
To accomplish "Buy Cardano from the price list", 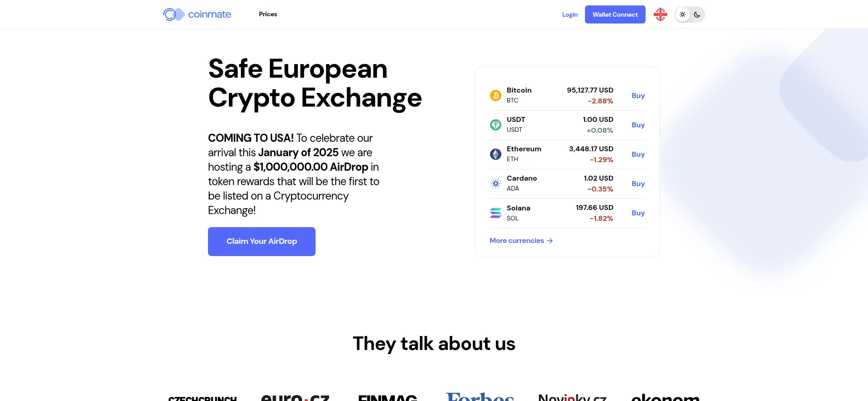I will point(638,183).
